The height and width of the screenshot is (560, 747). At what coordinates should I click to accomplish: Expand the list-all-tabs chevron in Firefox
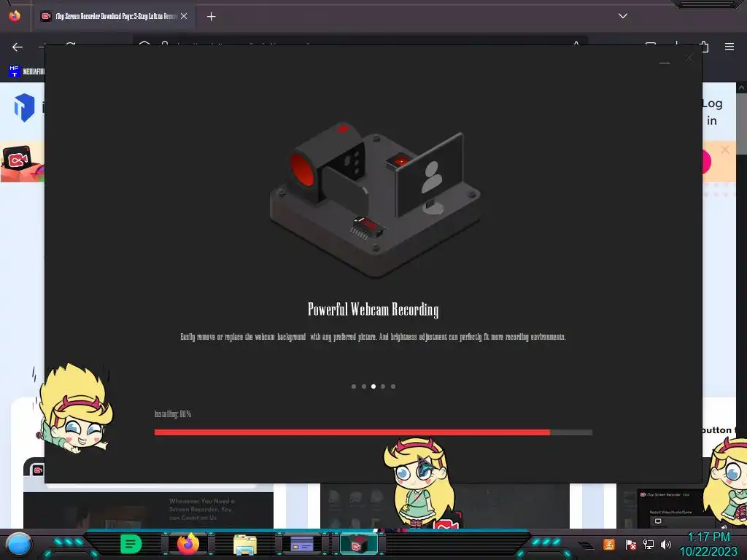[x=622, y=16]
